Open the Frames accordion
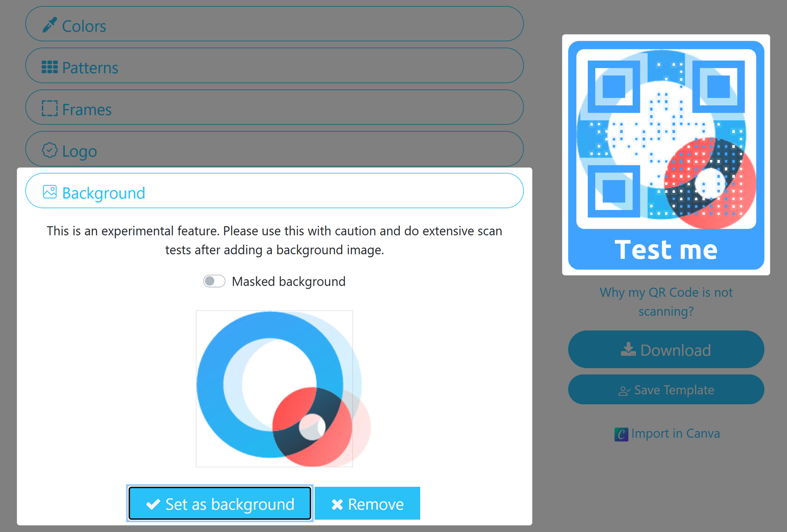787x532 pixels. [x=274, y=108]
